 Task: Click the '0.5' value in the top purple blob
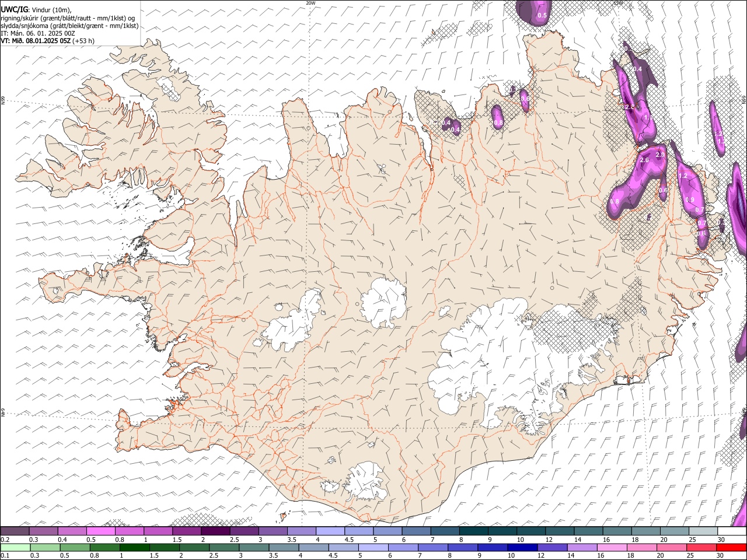(x=542, y=15)
